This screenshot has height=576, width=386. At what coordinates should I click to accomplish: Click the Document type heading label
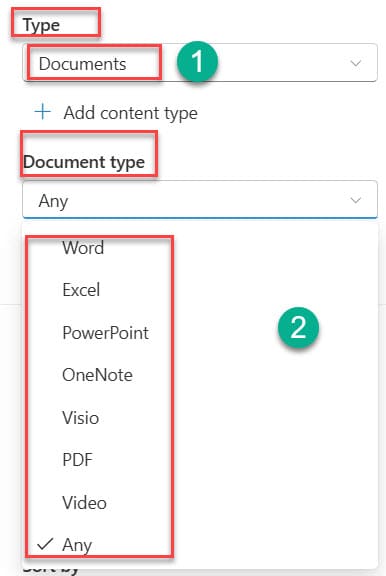point(84,162)
